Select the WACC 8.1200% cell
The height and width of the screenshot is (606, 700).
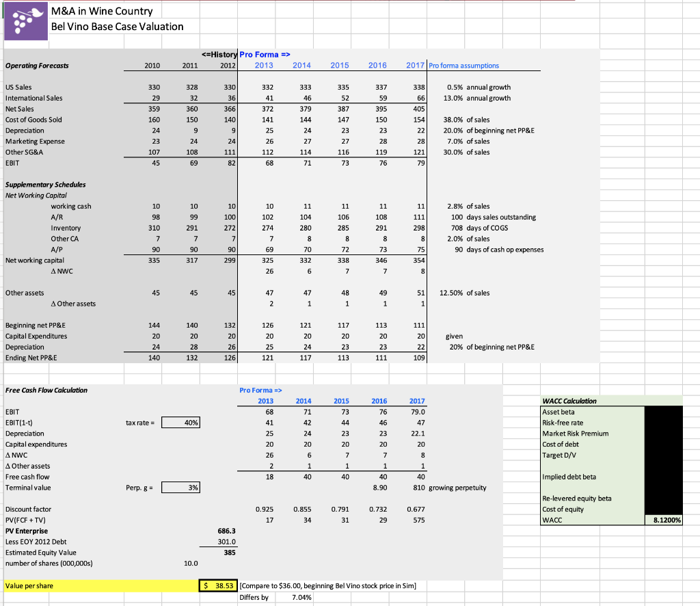coord(664,520)
